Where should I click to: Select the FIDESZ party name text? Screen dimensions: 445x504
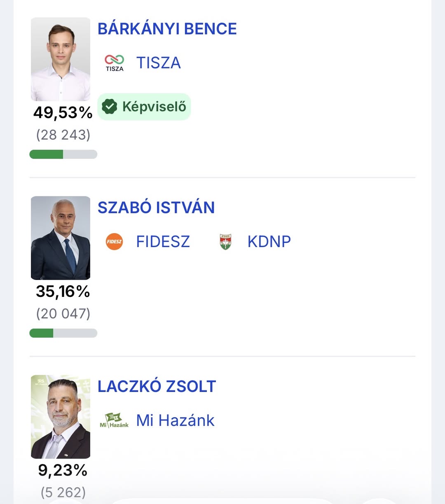pyautogui.click(x=163, y=241)
